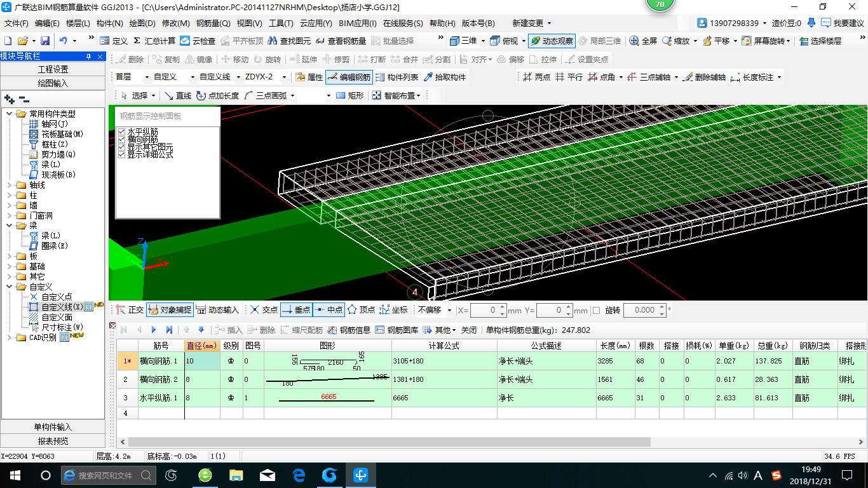This screenshot has width=868, height=488.
Task: Toggle 编辑钢筋 edit rebar tool
Action: pos(349,77)
